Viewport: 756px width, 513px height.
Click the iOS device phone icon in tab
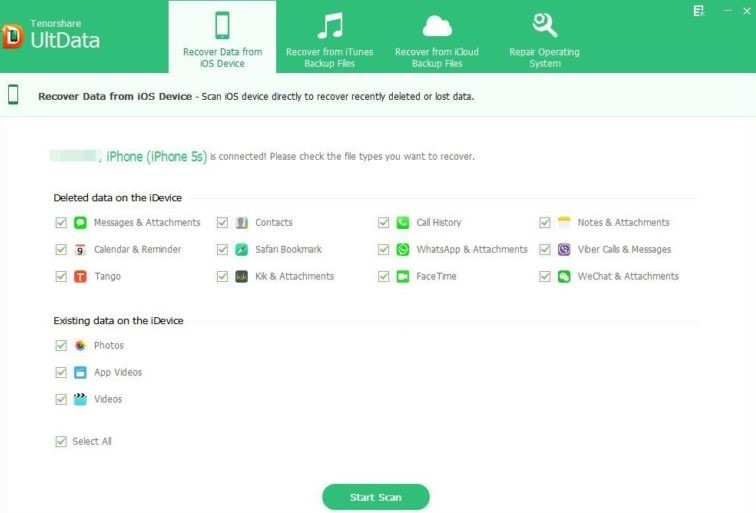pyautogui.click(x=222, y=25)
